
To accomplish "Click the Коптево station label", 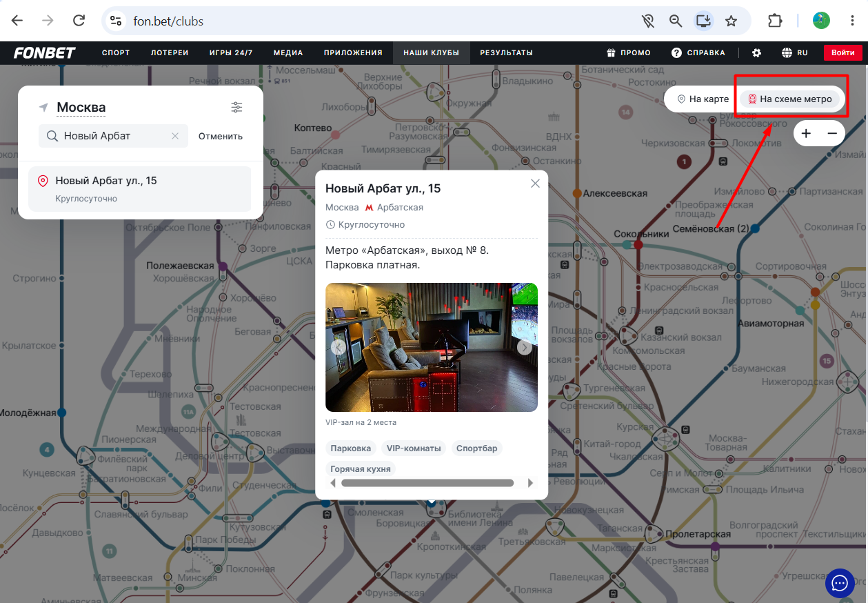I will (x=314, y=128).
